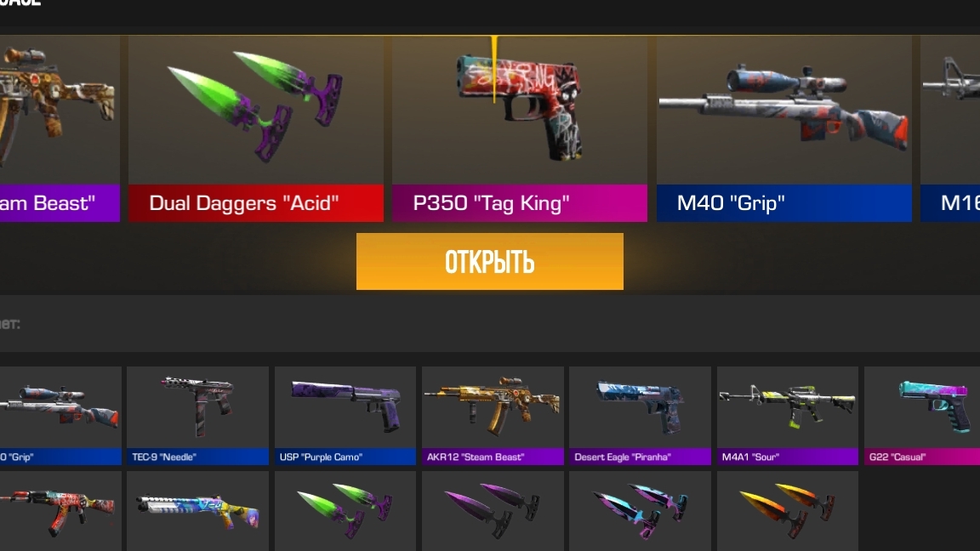Select the M40 "Grip" sniper roulette card
Viewport: 980px width, 551px height.
(783, 128)
